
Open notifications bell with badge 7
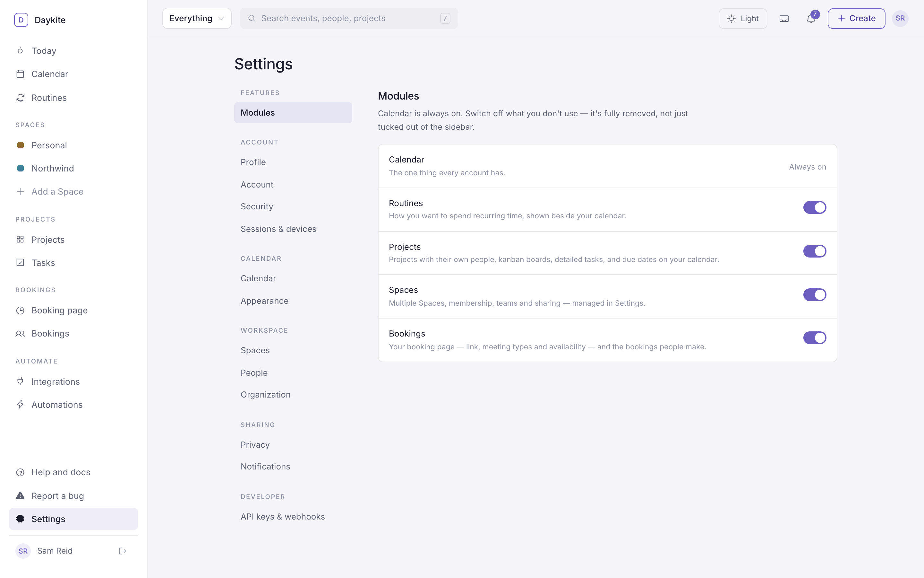(x=811, y=18)
